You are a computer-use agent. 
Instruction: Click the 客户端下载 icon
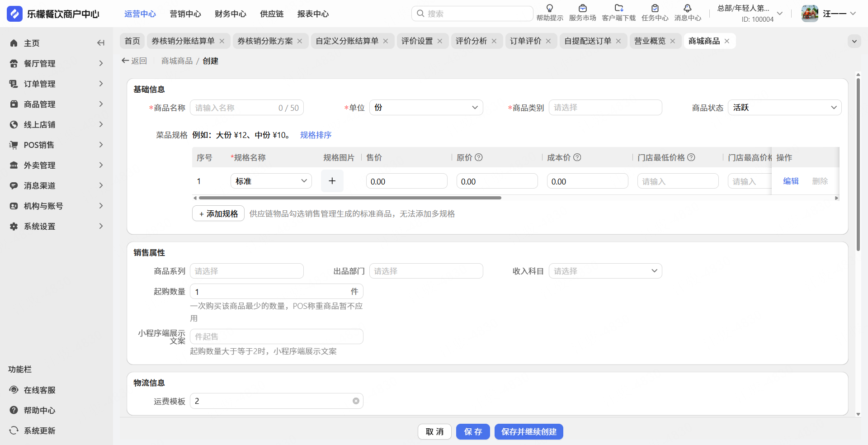click(x=618, y=9)
